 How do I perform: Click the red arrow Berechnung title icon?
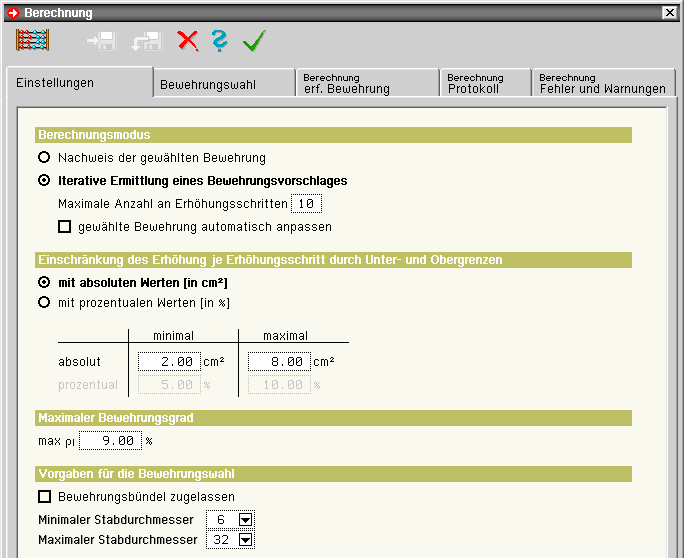(13, 13)
